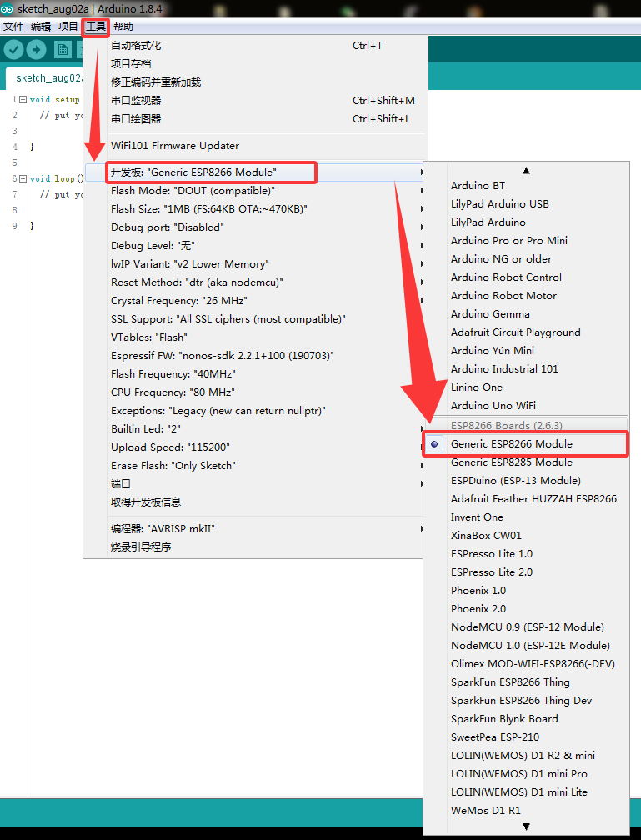This screenshot has height=840, width=641.
Task: Expand the Crystal Frequency submenu
Action: click(x=255, y=300)
